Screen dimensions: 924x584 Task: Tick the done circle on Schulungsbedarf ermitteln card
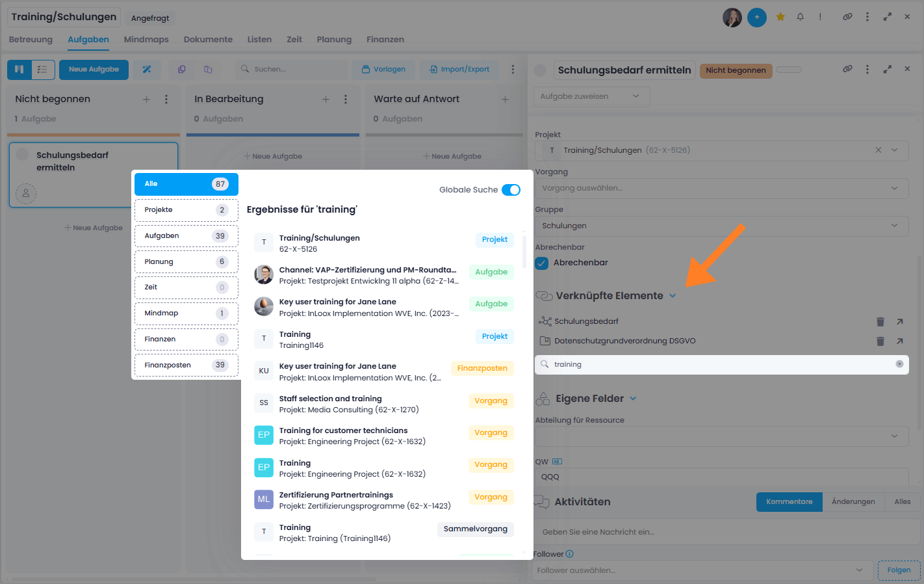23,155
